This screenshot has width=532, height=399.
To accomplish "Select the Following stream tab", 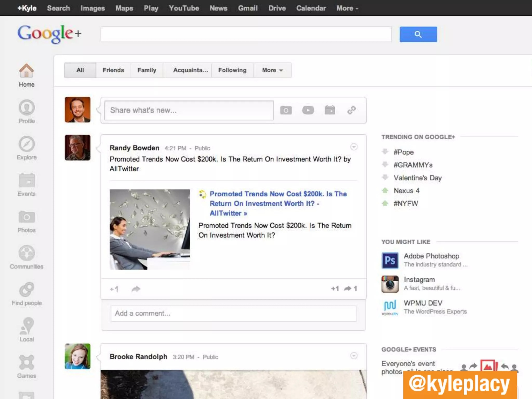I will tap(232, 70).
